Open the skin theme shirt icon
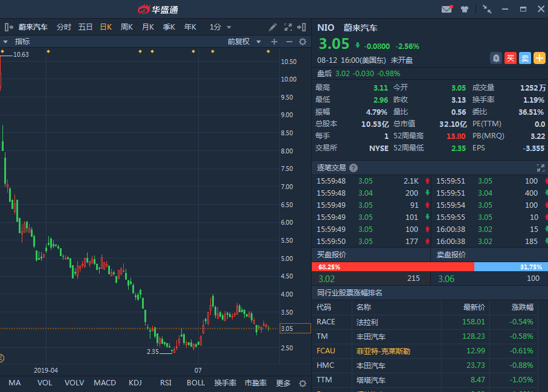Screen dimensions: 548x392 (x=465, y=10)
